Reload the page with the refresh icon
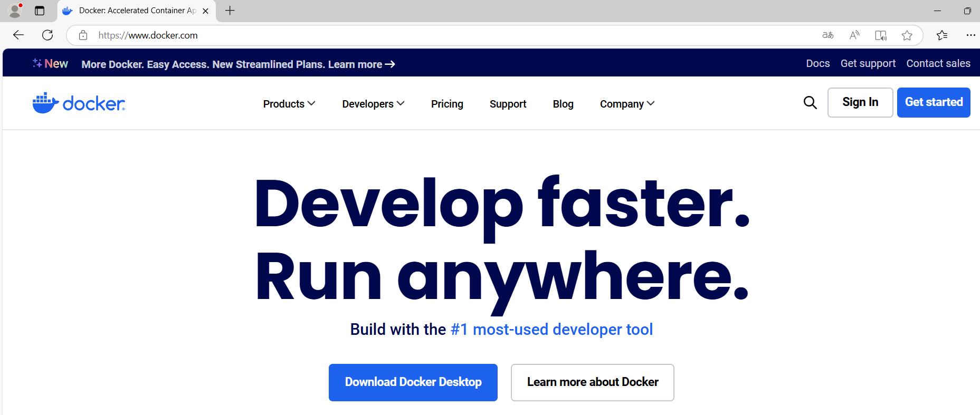Image resolution: width=980 pixels, height=415 pixels. 47,35
